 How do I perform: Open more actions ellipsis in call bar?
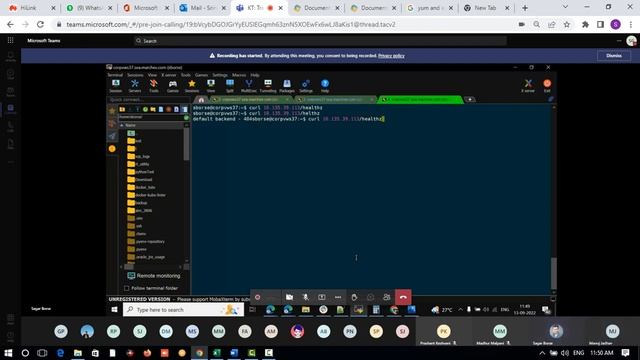tap(338, 297)
